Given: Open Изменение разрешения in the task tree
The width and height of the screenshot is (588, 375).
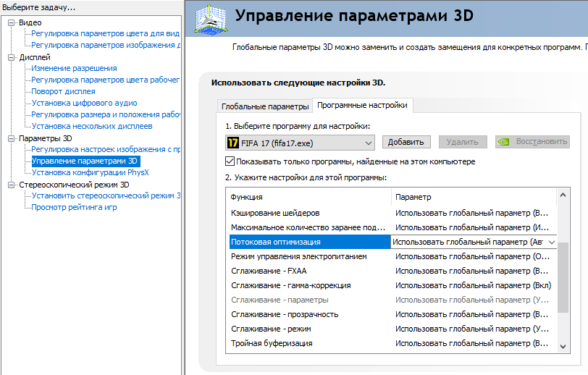Looking at the screenshot, I should 74,69.
